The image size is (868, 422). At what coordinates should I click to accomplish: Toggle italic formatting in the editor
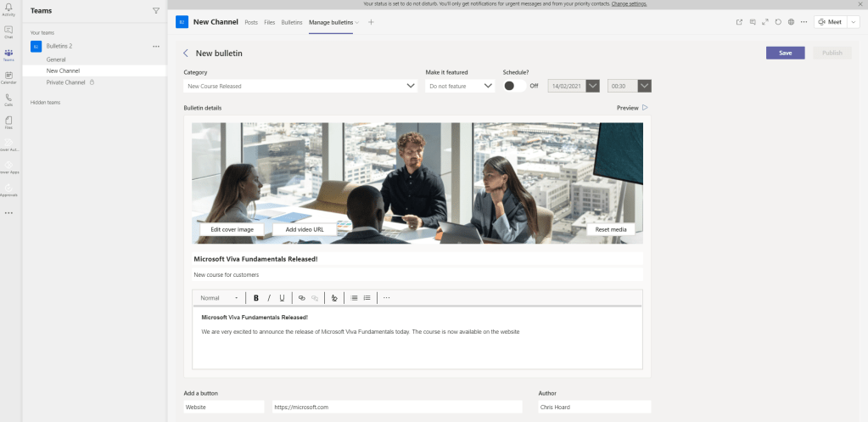(x=269, y=298)
